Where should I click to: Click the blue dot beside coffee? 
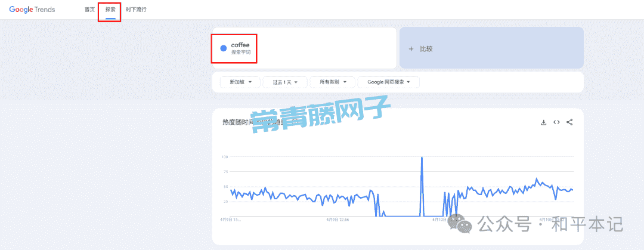[224, 48]
